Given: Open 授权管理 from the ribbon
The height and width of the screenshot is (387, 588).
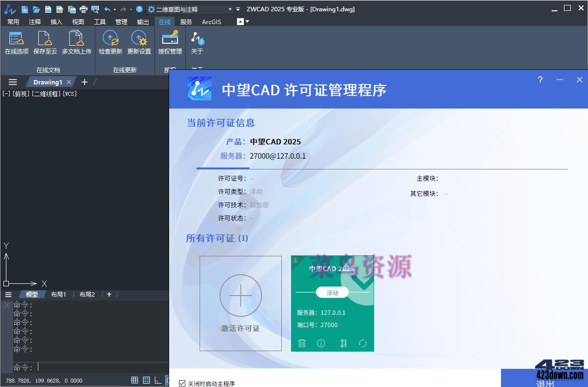Looking at the screenshot, I should pyautogui.click(x=170, y=42).
